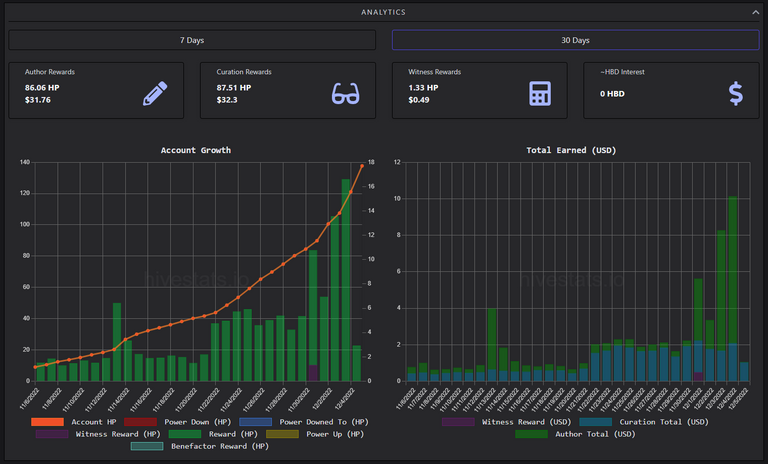The width and height of the screenshot is (768, 464).
Task: Toggle the Power Downed To (HP) legend swatch
Action: tap(256, 422)
